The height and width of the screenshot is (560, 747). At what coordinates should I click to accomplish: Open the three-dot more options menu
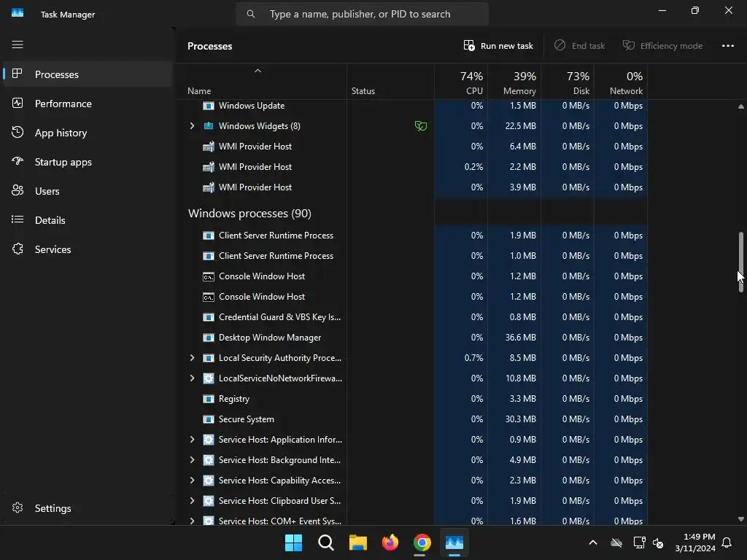(x=727, y=46)
